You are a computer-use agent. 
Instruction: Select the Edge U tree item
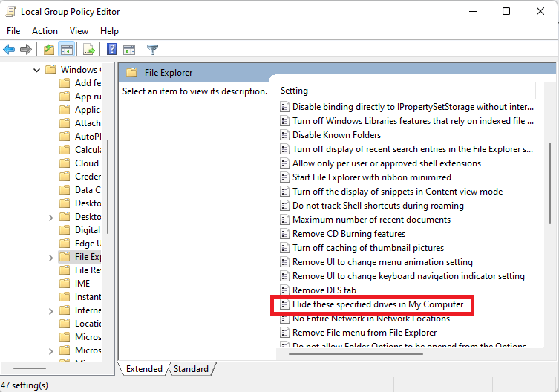tap(88, 244)
